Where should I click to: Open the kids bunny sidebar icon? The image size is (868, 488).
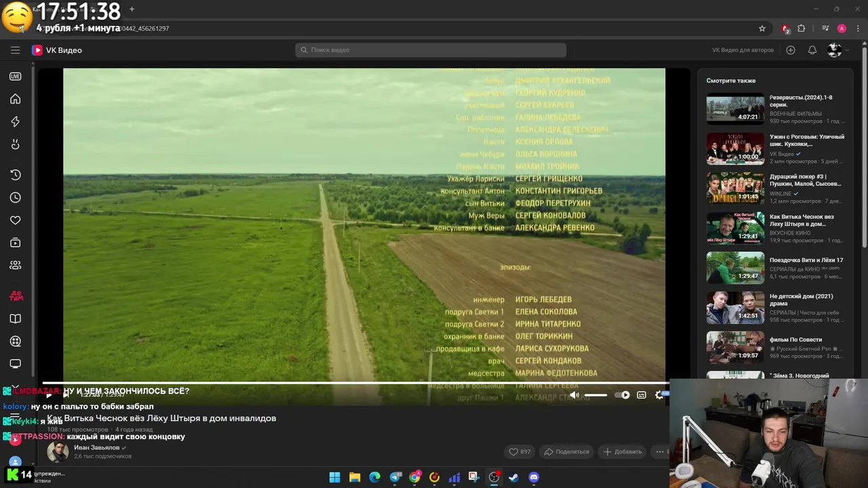pyautogui.click(x=15, y=144)
